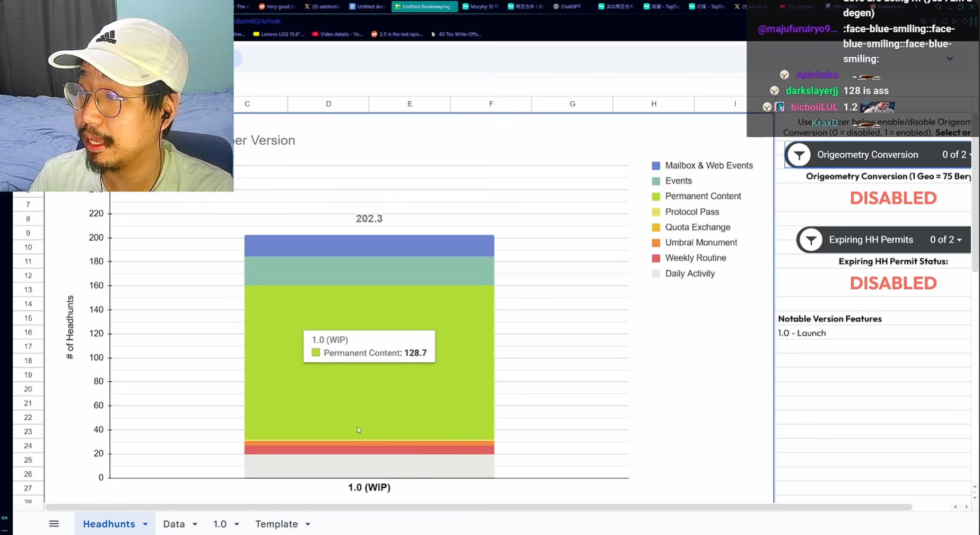Click the sheet tabs scroll-right arrow
980x535 pixels.
click(966, 507)
